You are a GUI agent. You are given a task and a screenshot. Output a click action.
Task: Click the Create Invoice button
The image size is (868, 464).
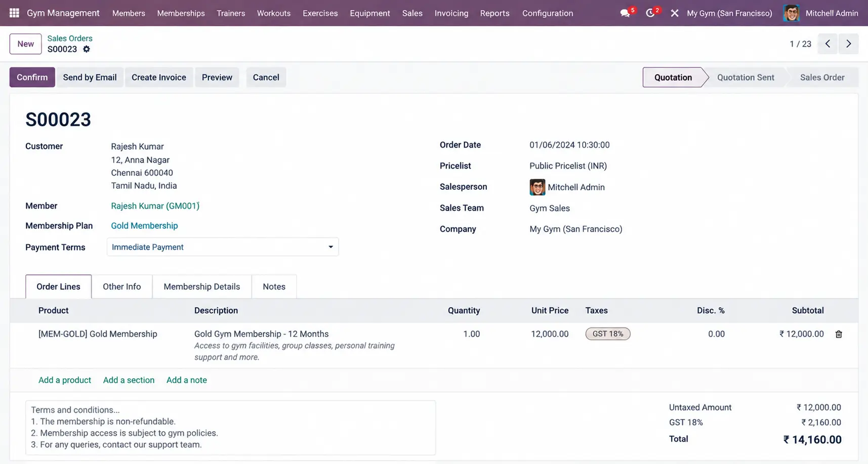(159, 77)
